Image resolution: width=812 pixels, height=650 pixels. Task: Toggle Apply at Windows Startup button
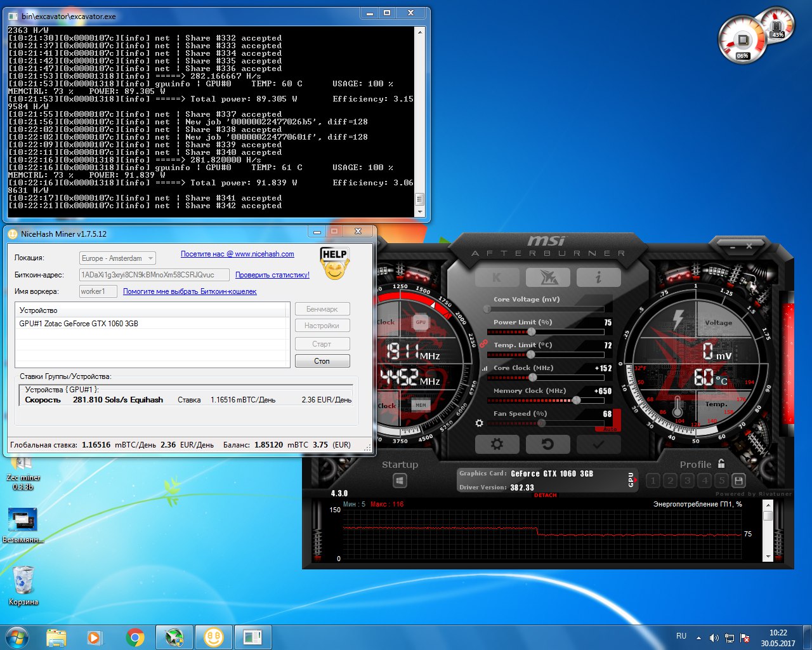(400, 481)
